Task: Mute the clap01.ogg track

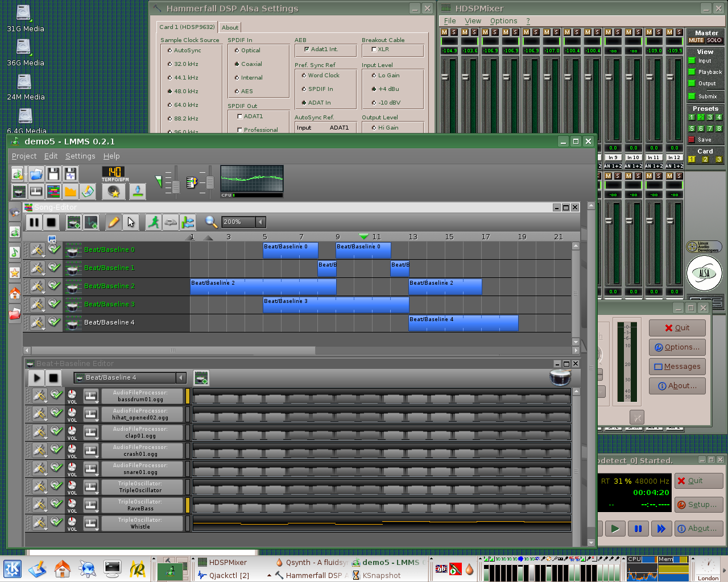Action: [x=56, y=431]
